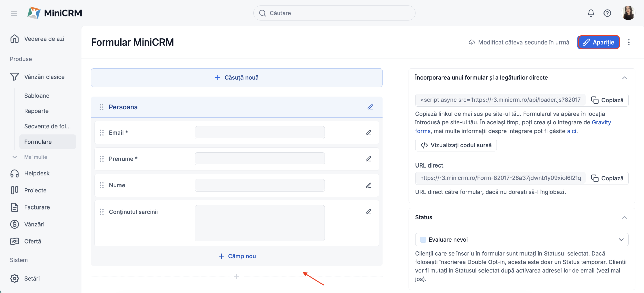Screen dimensions: 644x293
Task: Click the light blue Evaluare nevoi color swatch
Action: coord(423,240)
